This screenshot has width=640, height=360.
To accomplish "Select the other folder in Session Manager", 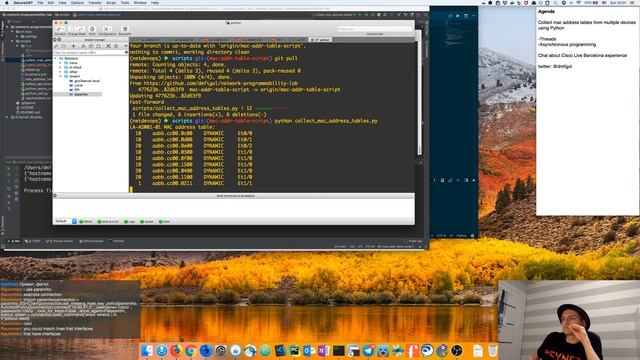I will click(73, 72).
